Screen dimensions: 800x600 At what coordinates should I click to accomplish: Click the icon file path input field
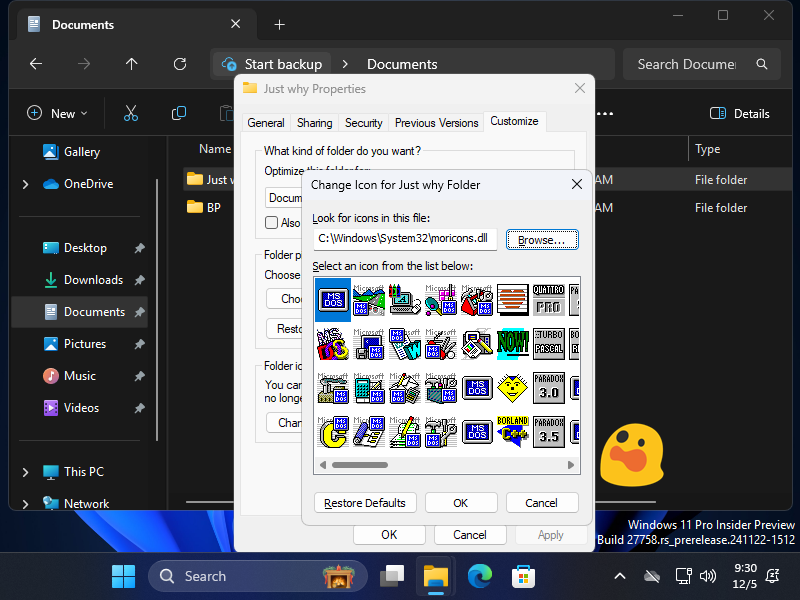(x=405, y=239)
